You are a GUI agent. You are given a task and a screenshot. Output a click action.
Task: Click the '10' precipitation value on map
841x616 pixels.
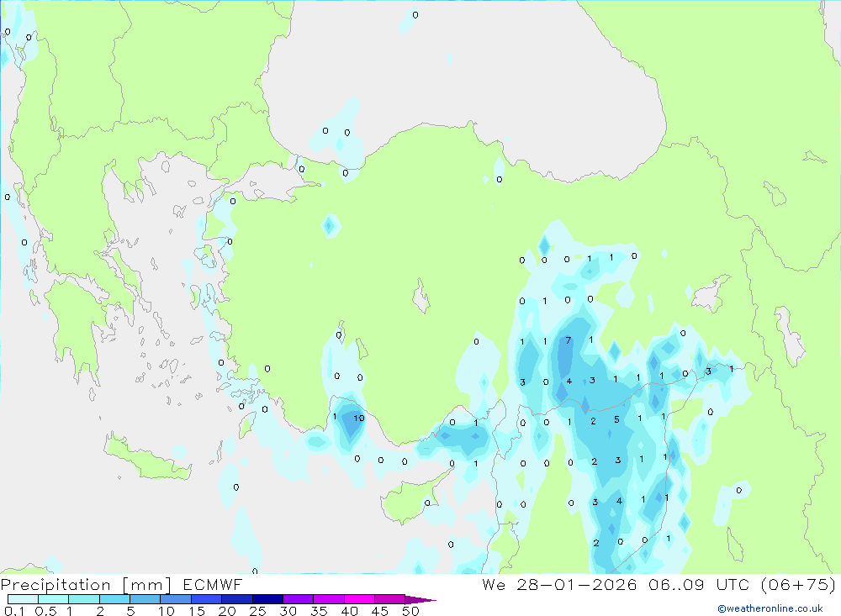[x=359, y=419]
